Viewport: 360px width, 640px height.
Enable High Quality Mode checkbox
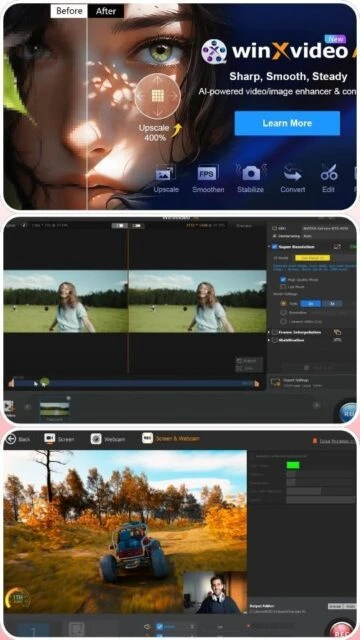tap(283, 280)
